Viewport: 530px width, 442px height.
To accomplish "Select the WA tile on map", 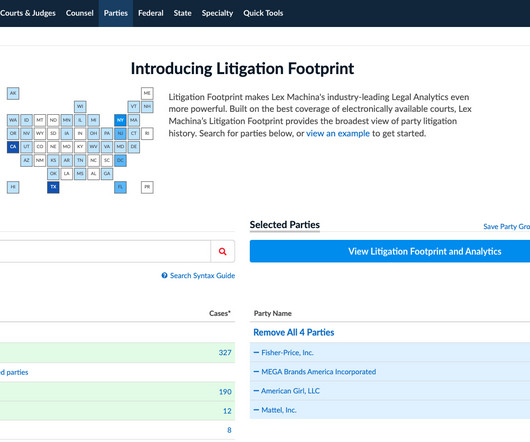I will tap(13, 120).
